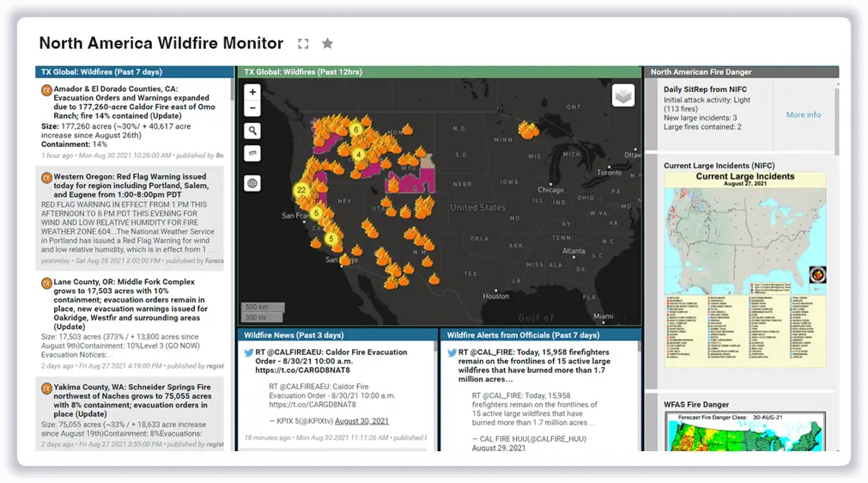Enter fullscreen mode for the dashboard
The image size is (868, 483).
coord(303,44)
